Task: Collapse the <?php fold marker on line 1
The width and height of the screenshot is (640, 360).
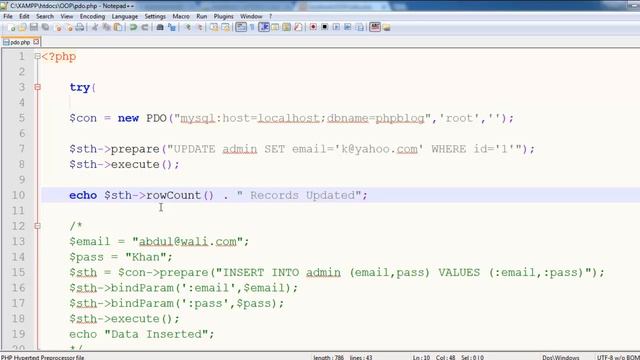Action: tap(37, 56)
